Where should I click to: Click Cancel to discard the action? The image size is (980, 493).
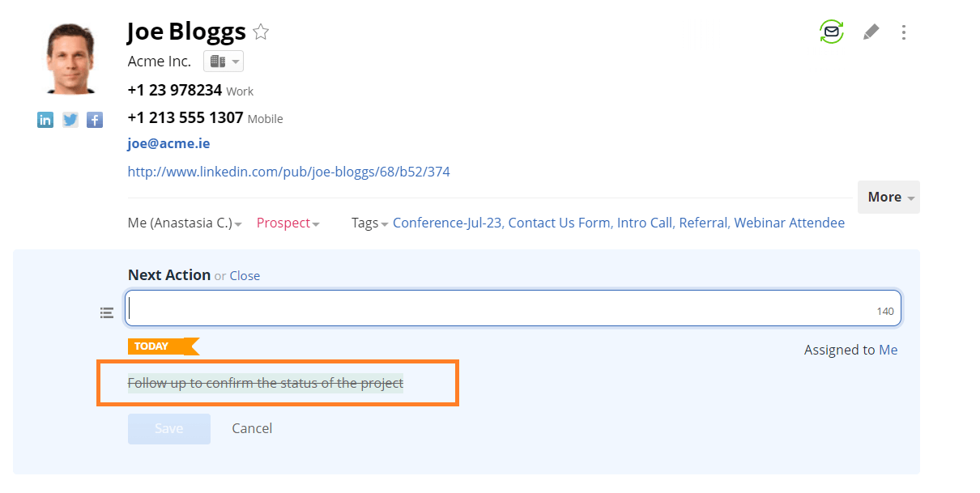[252, 428]
